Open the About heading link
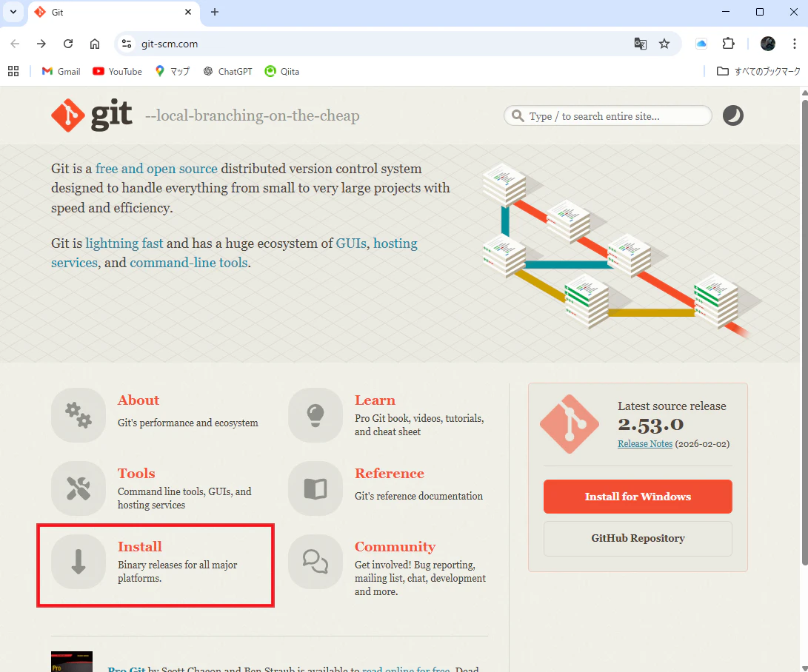 138,400
